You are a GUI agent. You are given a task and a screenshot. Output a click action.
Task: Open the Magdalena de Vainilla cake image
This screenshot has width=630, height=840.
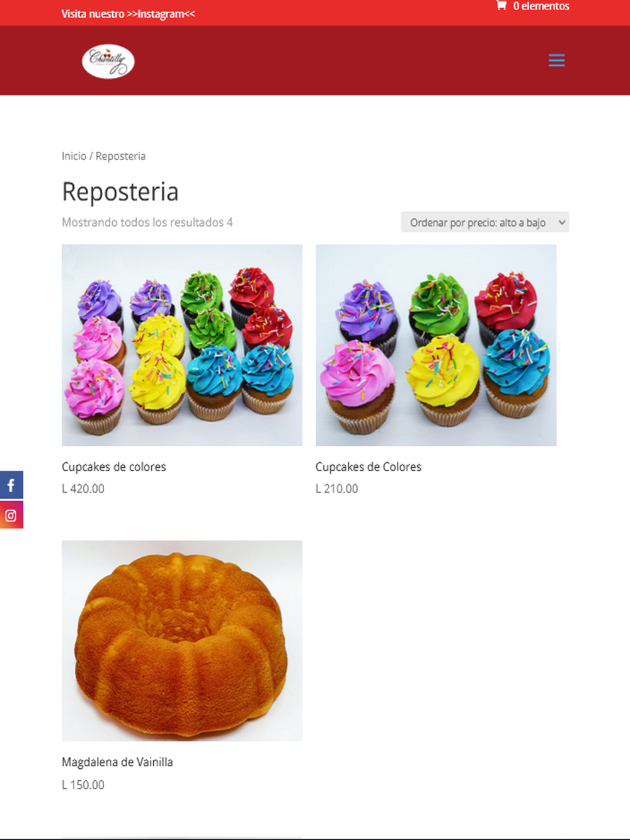click(182, 640)
